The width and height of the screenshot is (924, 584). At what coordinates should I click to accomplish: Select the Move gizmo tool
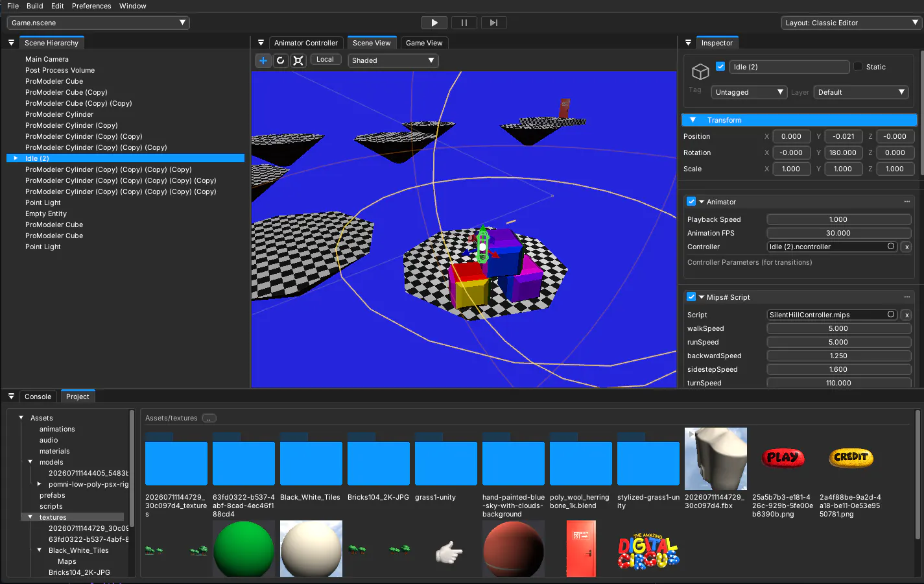click(x=263, y=60)
